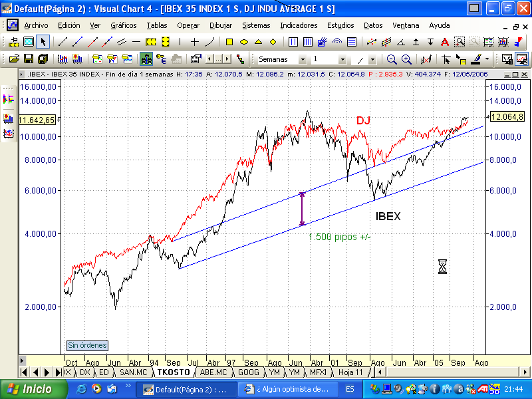Click the ES language indicator
The image size is (532, 399).
[x=350, y=389]
